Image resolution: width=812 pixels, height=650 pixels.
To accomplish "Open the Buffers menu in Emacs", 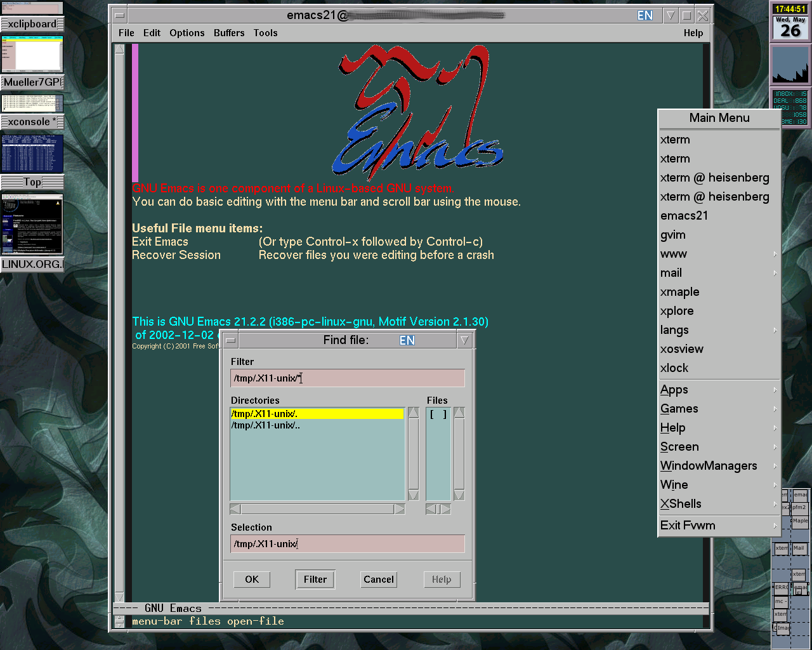I will coord(229,33).
